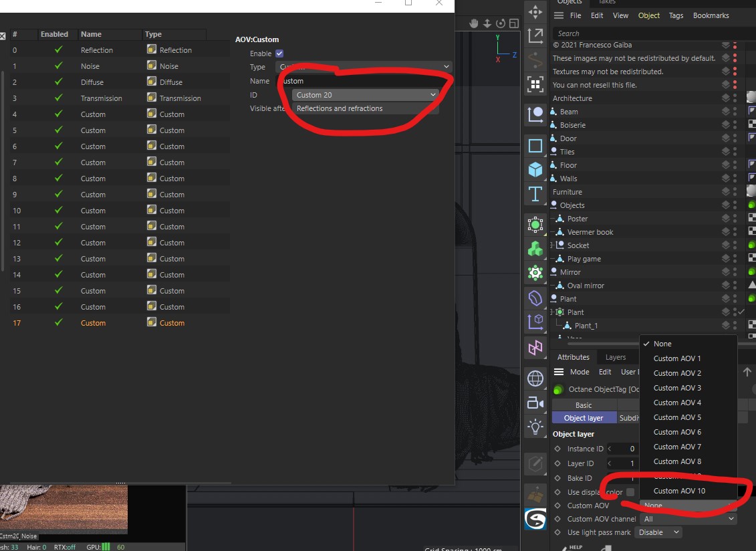Click the Instance ID keyframe diamond
This screenshot has width=756, height=551.
(x=557, y=449)
